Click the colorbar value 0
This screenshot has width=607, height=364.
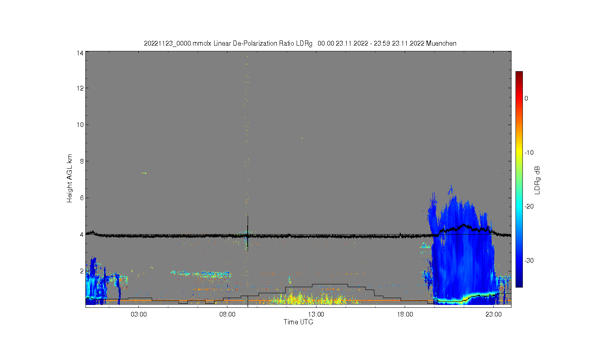(526, 98)
